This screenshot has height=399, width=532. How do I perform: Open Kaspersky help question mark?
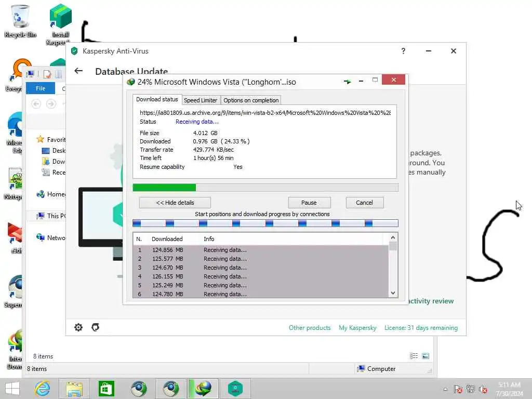pos(403,51)
